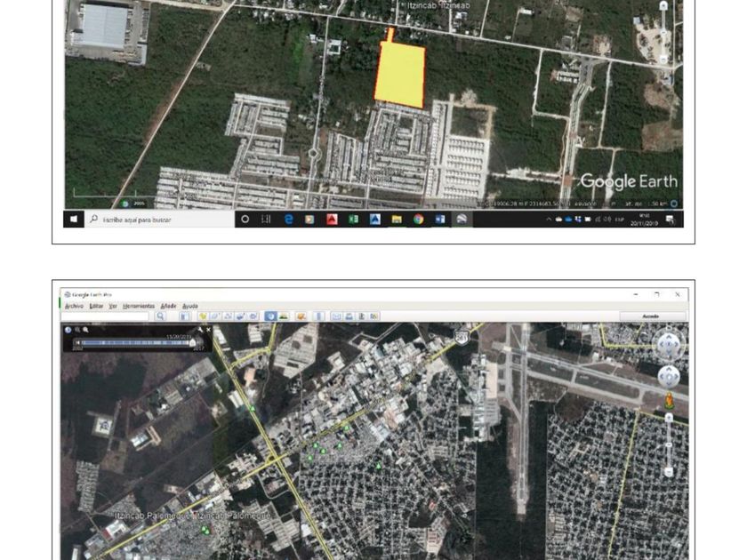This screenshot has height=560, width=747.
Task: Click the email icon in the toolbar
Action: tap(336, 316)
